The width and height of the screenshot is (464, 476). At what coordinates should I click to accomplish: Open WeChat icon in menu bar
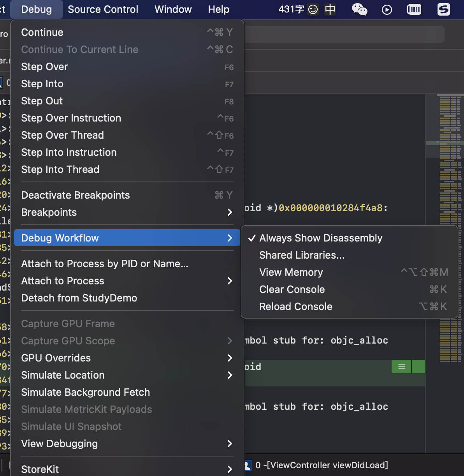pyautogui.click(x=359, y=9)
